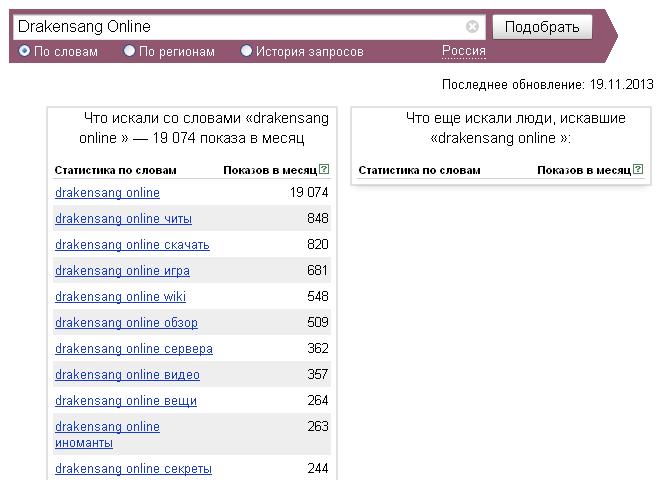
Task: Click the 848 impressions value
Action: (x=318, y=218)
